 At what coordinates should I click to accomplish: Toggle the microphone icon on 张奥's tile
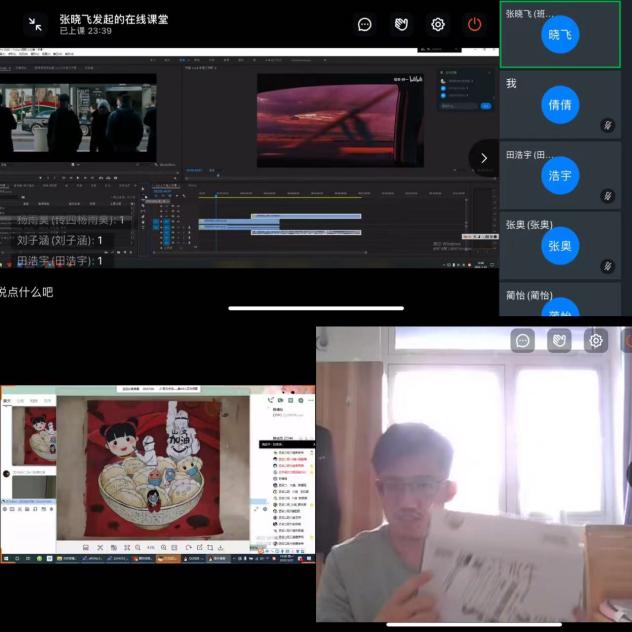pyautogui.click(x=607, y=266)
